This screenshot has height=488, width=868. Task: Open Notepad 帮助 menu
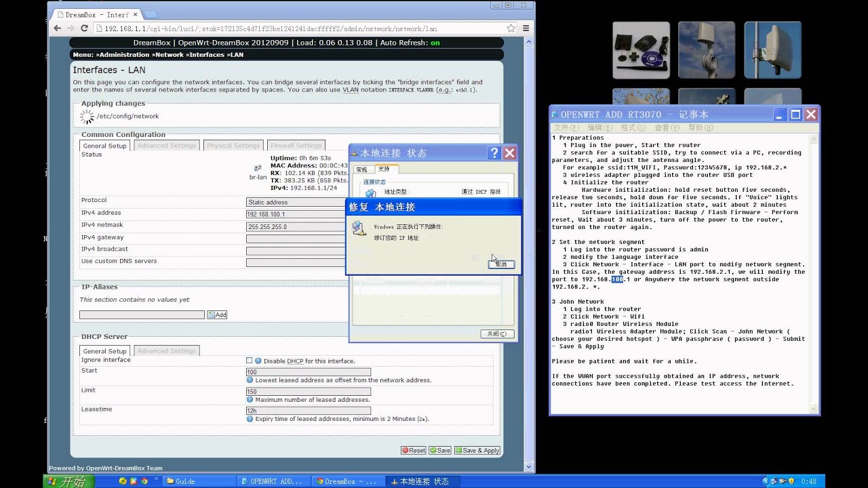click(x=701, y=127)
